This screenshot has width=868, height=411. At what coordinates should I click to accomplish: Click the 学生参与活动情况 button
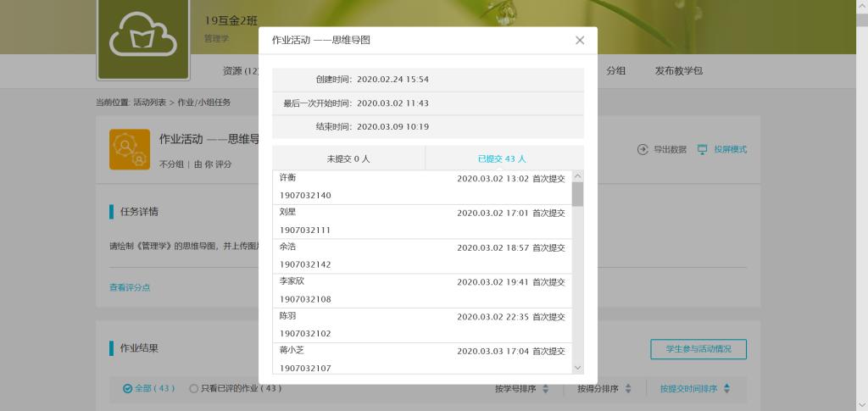[698, 348]
